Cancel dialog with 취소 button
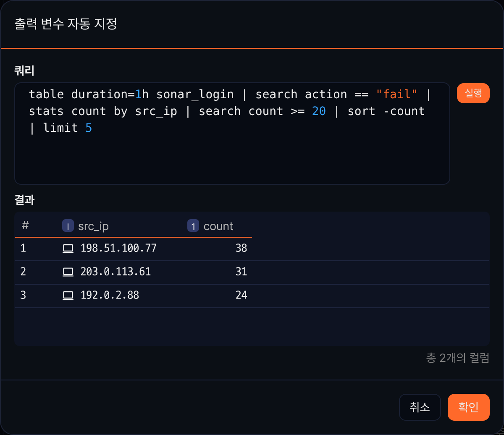Viewport: 504px width, 435px height. (x=420, y=407)
